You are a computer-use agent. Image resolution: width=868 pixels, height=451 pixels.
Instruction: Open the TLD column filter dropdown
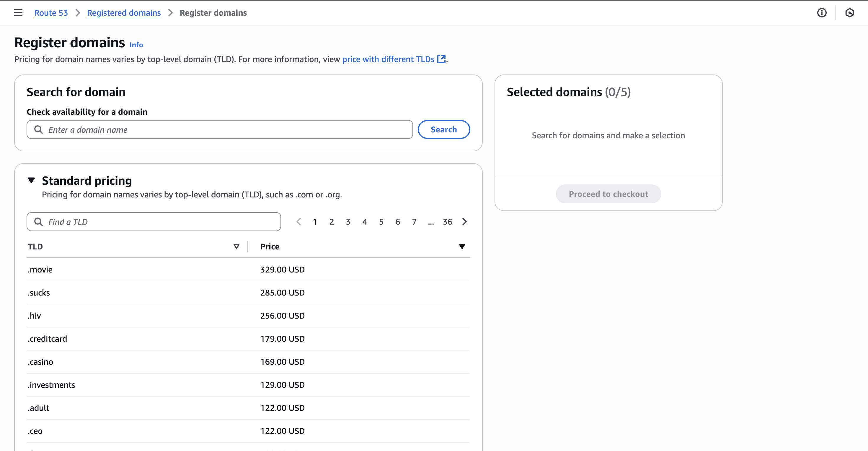pos(236,246)
